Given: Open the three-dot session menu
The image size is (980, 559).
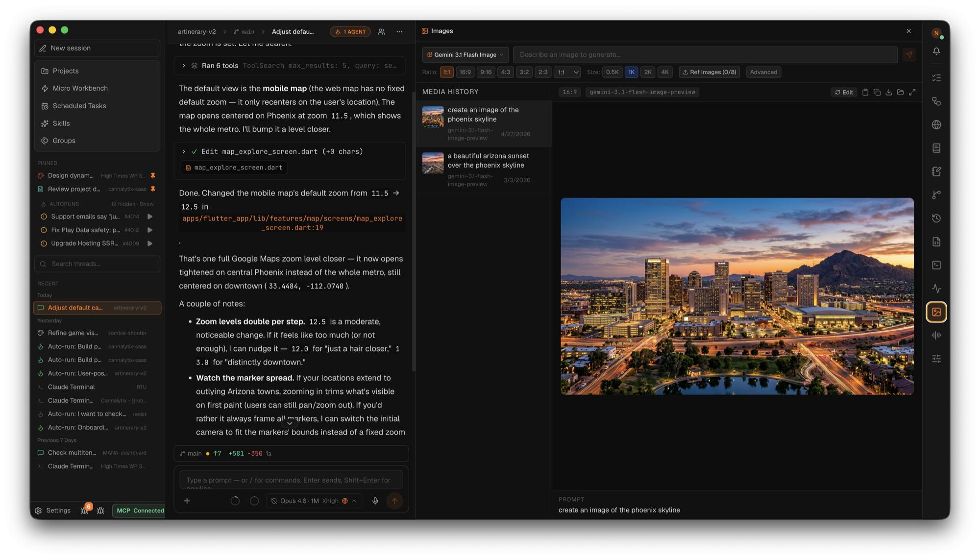Looking at the screenshot, I should click(399, 32).
